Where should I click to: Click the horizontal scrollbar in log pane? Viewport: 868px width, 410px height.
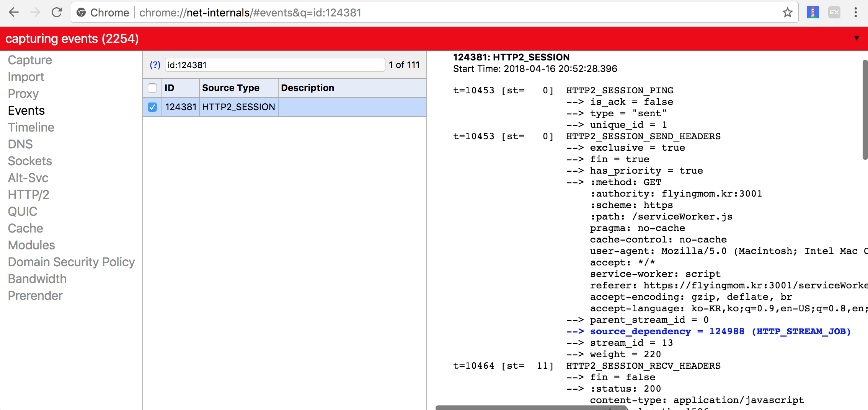(x=531, y=408)
